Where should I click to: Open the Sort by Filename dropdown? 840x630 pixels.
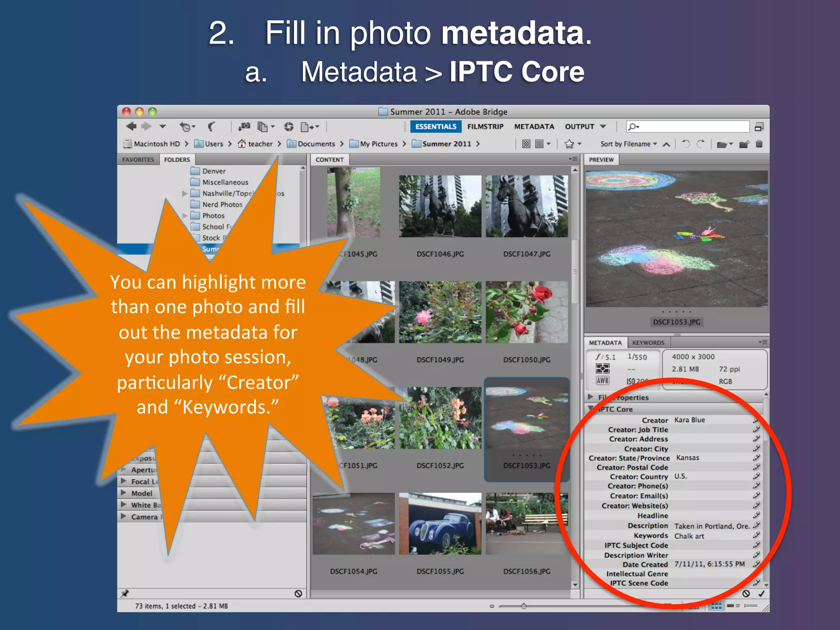click(x=628, y=144)
